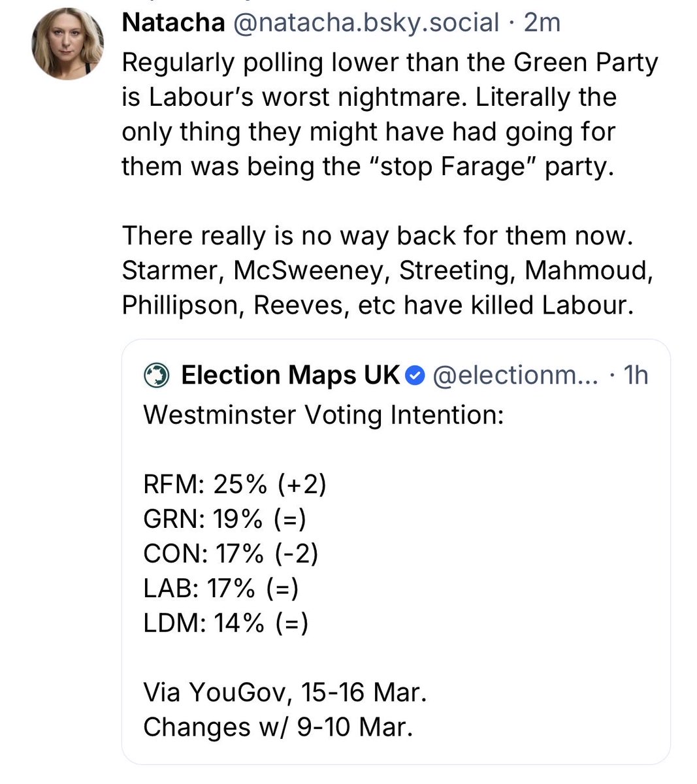This screenshot has height=784, width=697.
Task: Click the 'Westminster Voting Intention:' heading text
Action: point(323,415)
